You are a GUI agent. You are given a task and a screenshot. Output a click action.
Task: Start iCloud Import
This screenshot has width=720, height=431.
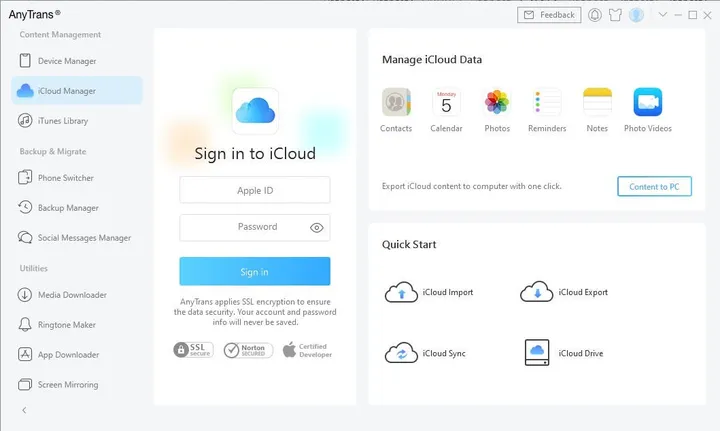429,292
